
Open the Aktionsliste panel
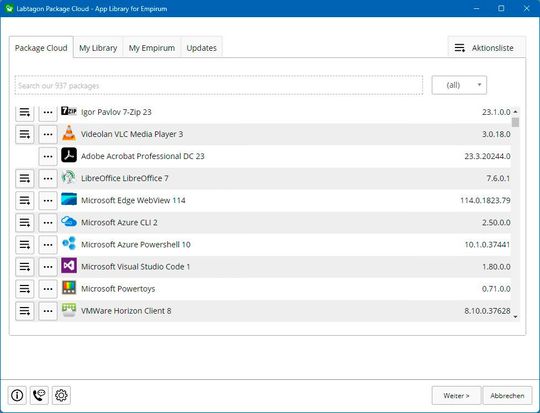(x=486, y=47)
